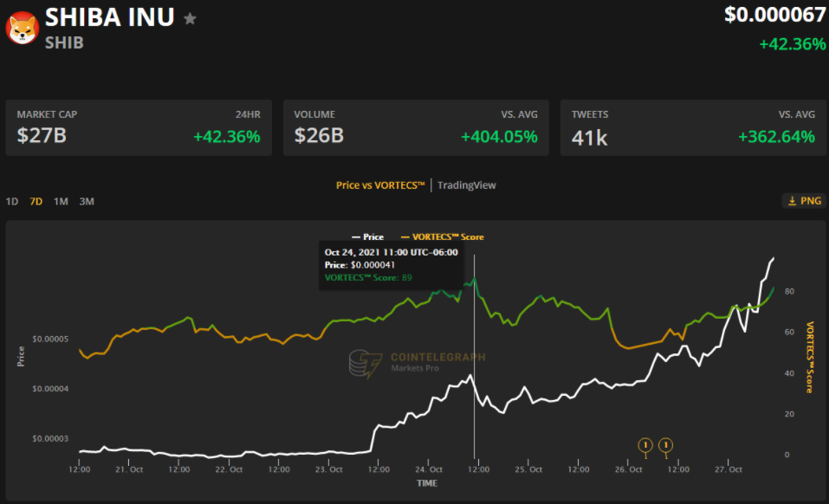829x504 pixels.
Task: Download the chart as PNG
Action: (803, 201)
